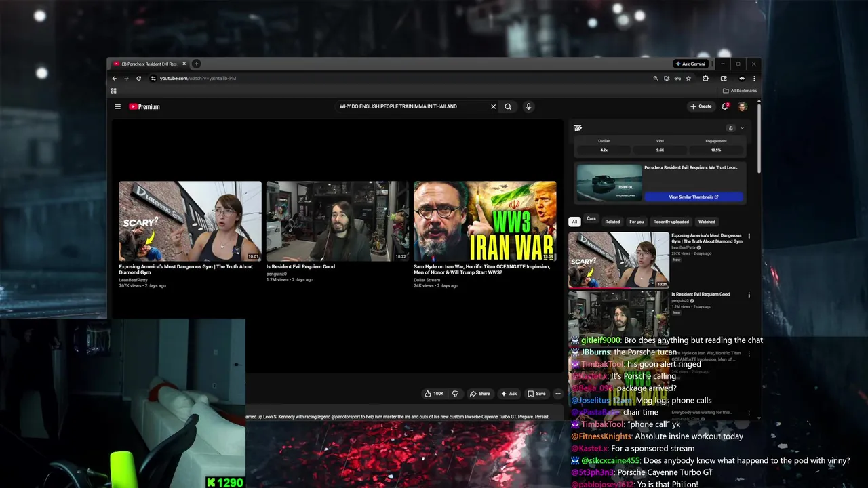The width and height of the screenshot is (868, 488).
Task: Open the WW3 Iran War end-screen thumbnail
Action: pyautogui.click(x=485, y=221)
